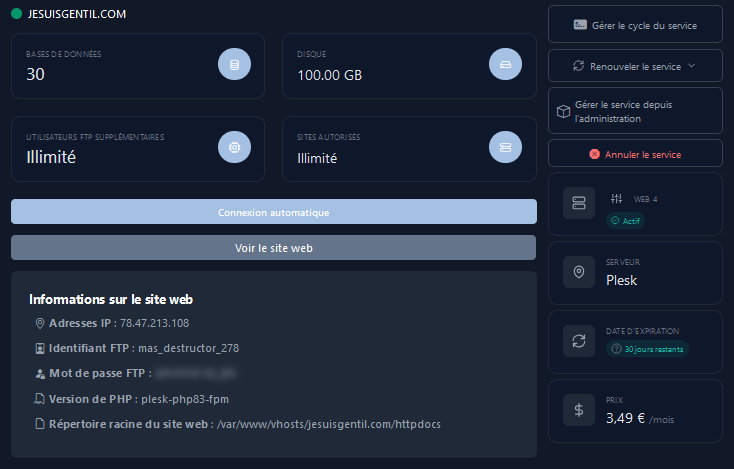Click the green status dot beside JESUISGENTIL.COM

click(16, 13)
